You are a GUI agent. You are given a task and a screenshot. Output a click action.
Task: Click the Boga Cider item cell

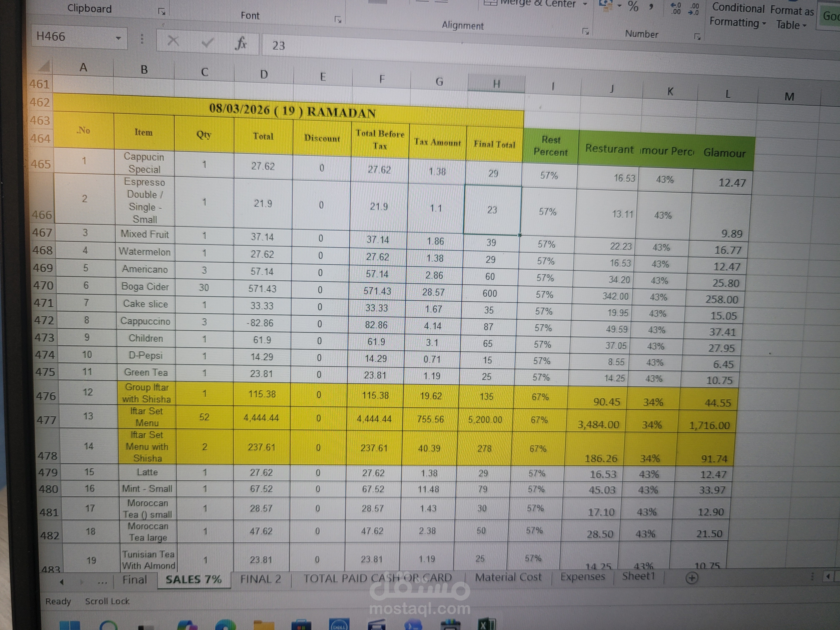coord(145,287)
